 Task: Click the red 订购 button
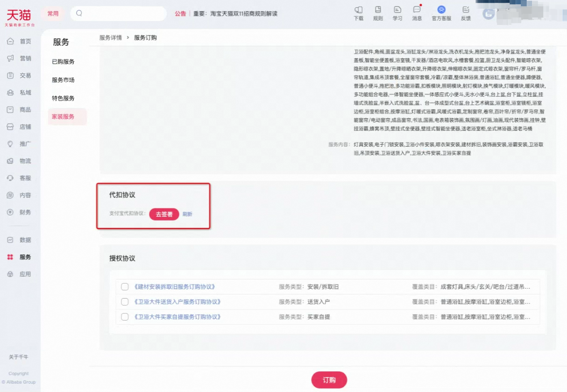(x=329, y=380)
